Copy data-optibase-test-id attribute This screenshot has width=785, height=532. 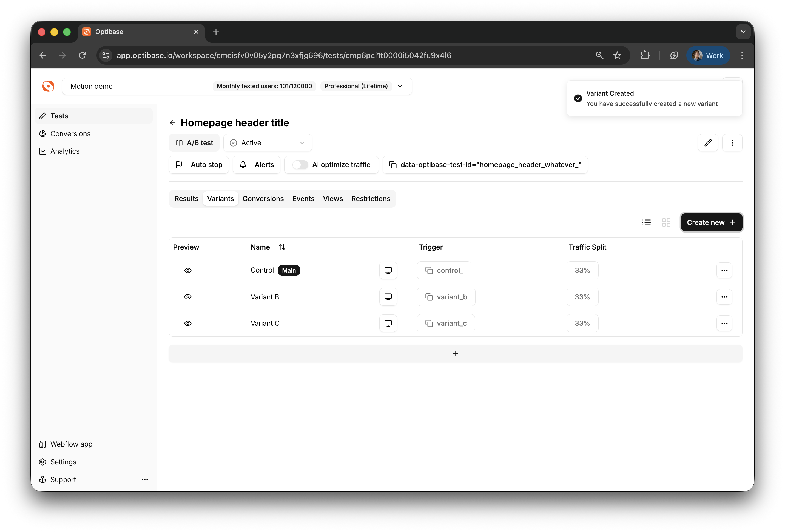[485, 165]
